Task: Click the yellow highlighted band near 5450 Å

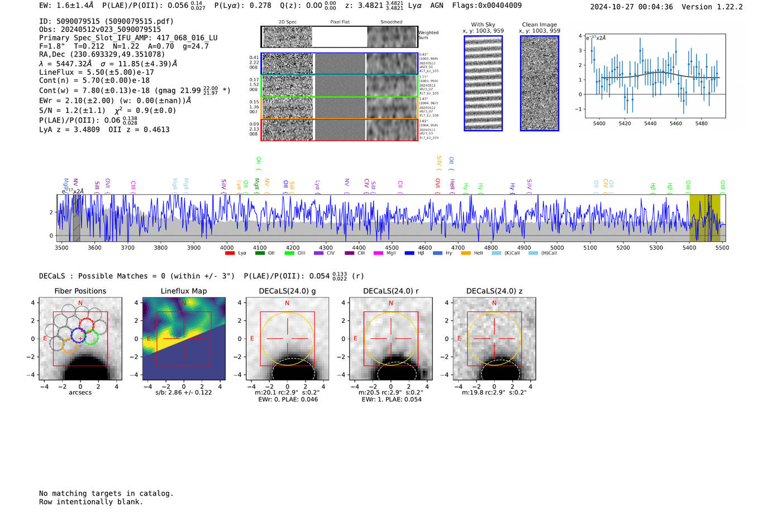Action: 704,218
